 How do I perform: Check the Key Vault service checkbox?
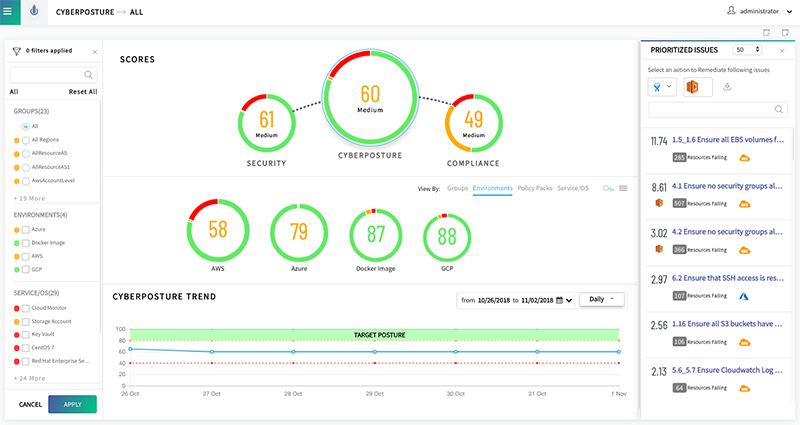click(x=26, y=335)
